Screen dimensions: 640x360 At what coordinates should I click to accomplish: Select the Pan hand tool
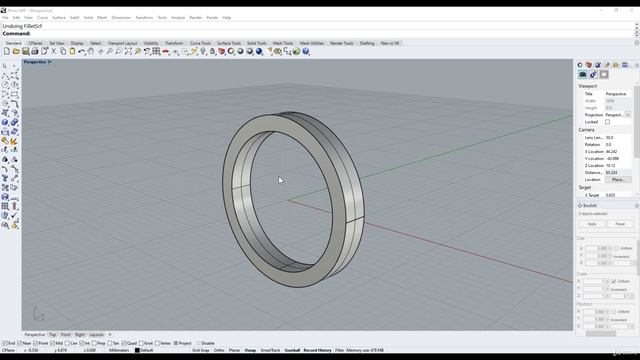(91, 51)
